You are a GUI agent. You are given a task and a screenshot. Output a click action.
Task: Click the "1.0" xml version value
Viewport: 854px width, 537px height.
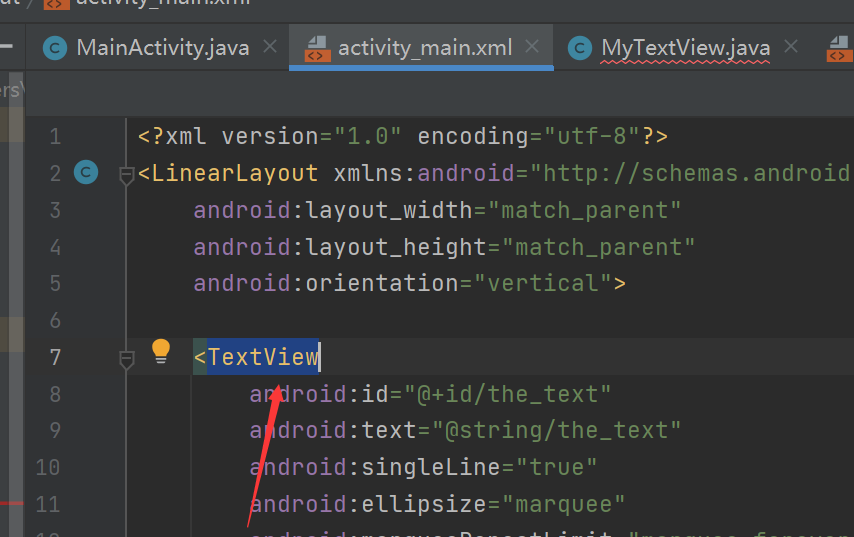click(368, 136)
